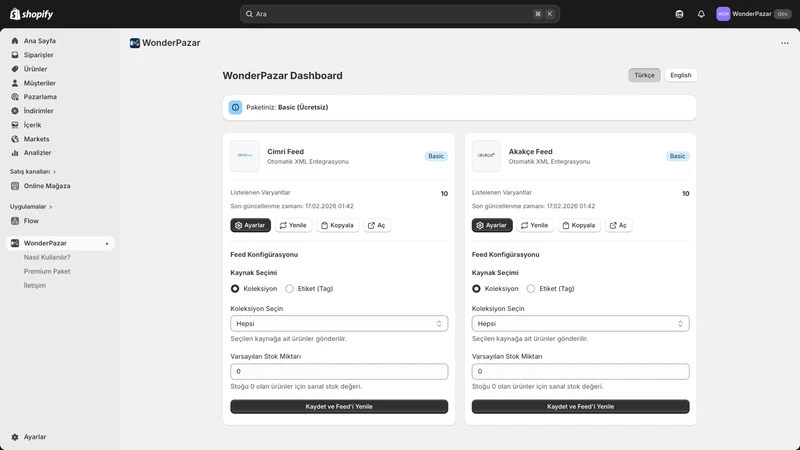
Task: Click Aç button in Akakçe Feed
Action: click(618, 225)
